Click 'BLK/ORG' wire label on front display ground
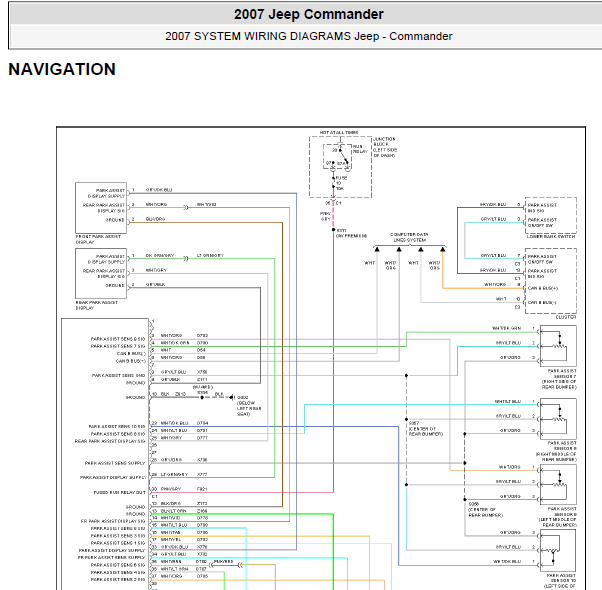The height and width of the screenshot is (590, 602). tap(155, 219)
